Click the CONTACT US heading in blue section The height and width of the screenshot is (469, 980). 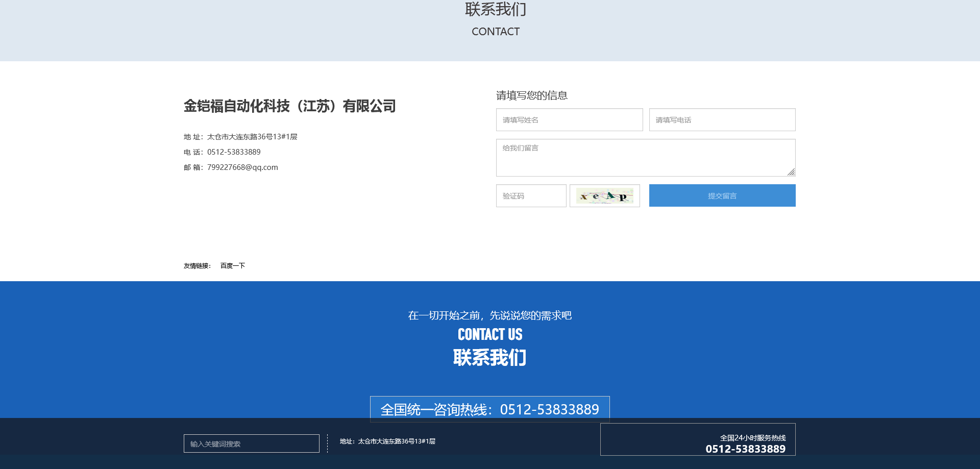point(489,334)
